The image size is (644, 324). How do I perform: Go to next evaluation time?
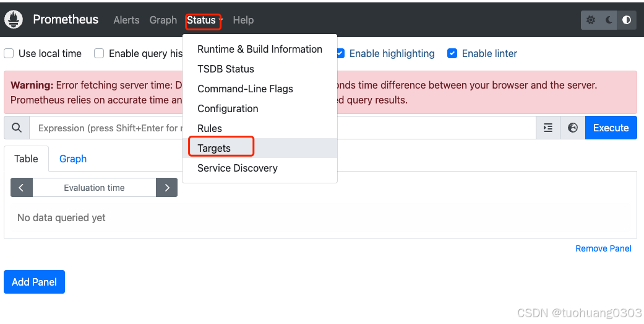click(x=167, y=188)
